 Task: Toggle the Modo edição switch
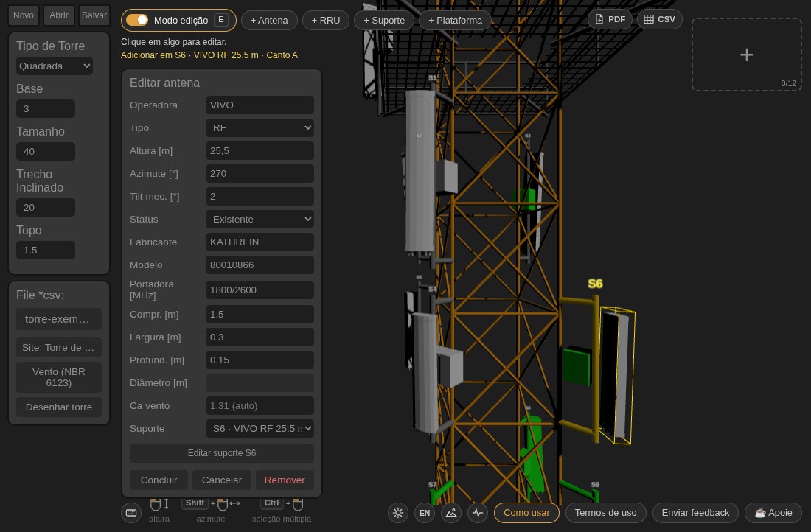pos(137,20)
